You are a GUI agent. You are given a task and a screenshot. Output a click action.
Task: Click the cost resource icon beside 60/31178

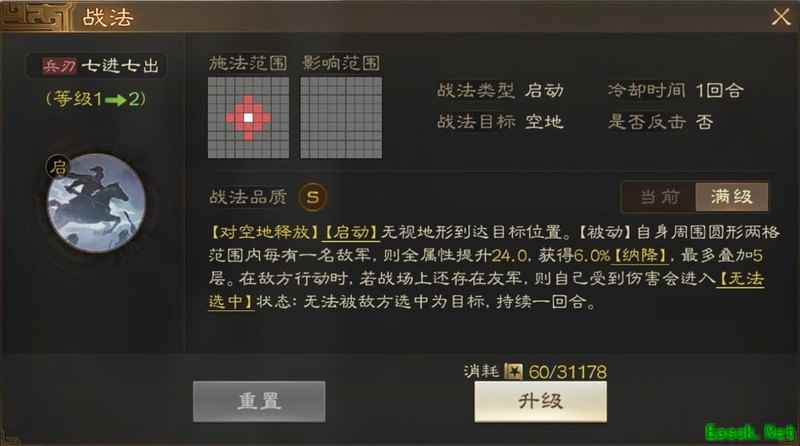click(513, 371)
